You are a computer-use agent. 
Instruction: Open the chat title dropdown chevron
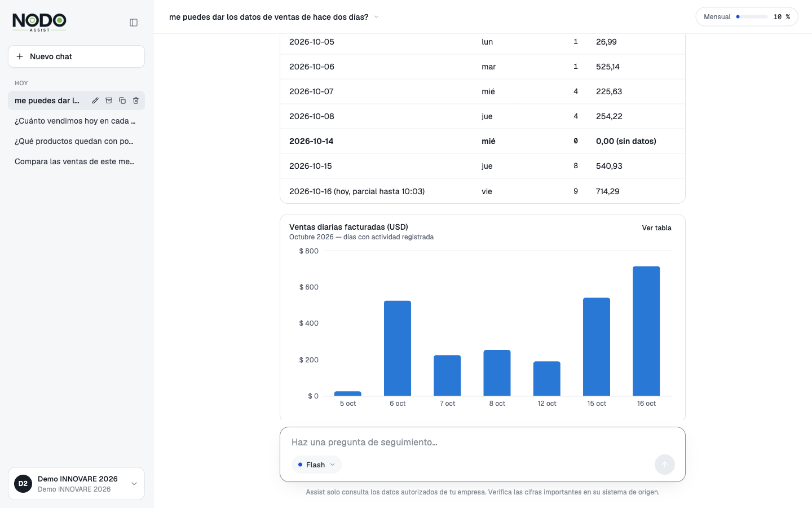tap(376, 17)
